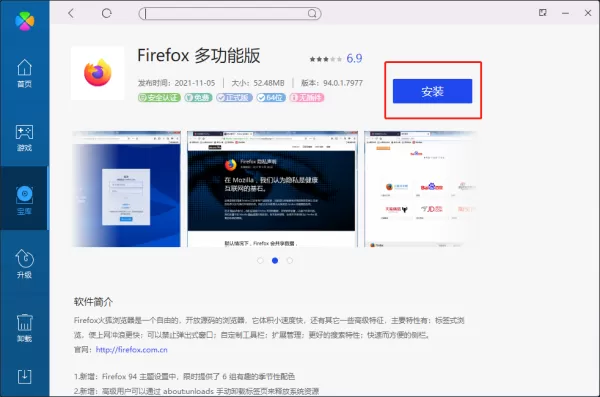Viewport: 600px width, 397px height.
Task: Click the 安装 install button
Action: click(x=432, y=91)
